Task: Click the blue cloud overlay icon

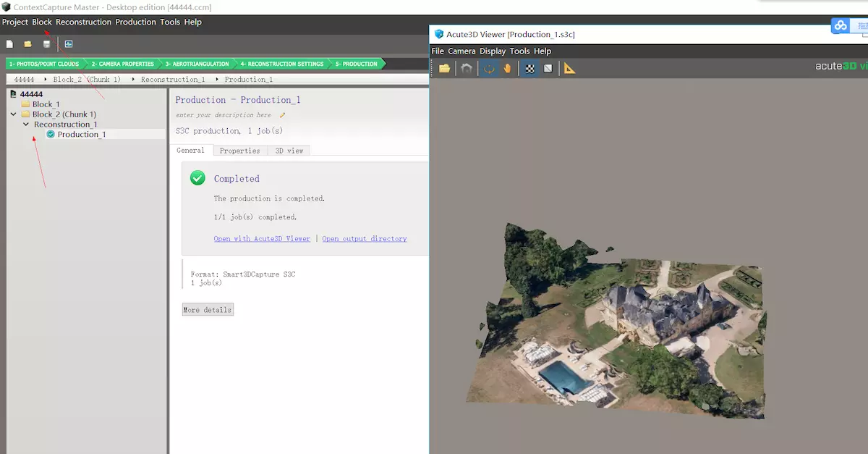Action: pos(841,25)
